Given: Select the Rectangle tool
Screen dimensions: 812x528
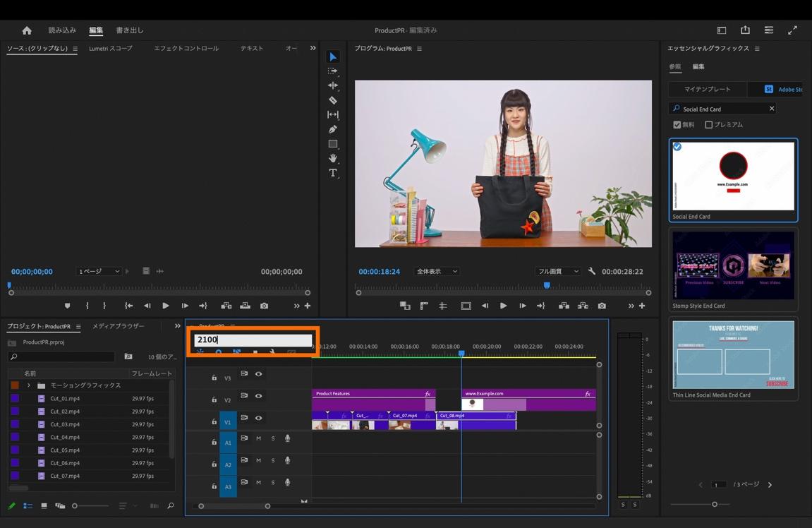Looking at the screenshot, I should click(x=333, y=144).
